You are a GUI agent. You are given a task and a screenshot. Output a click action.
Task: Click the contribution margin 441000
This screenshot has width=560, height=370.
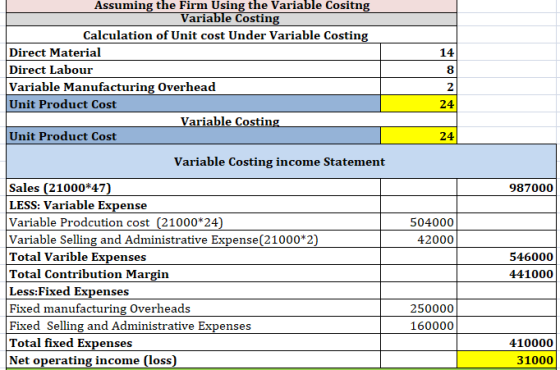[506, 274]
